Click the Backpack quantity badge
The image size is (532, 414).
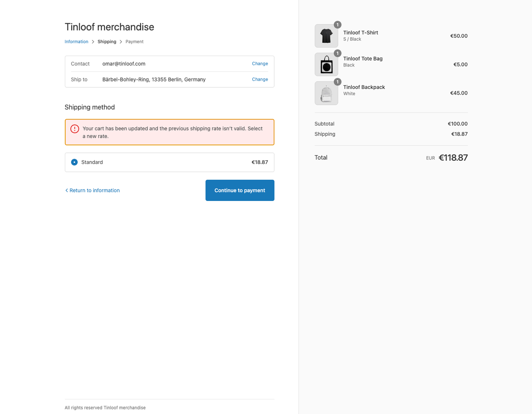click(337, 82)
